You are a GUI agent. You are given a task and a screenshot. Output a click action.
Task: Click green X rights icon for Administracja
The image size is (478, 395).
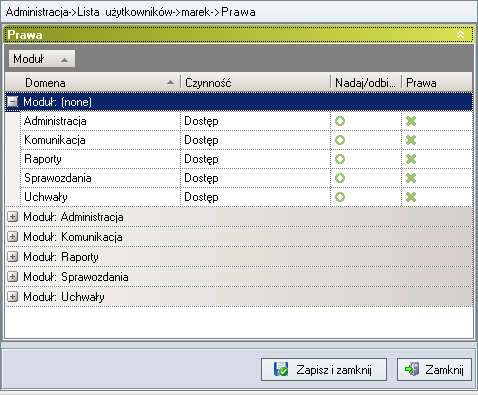click(411, 121)
